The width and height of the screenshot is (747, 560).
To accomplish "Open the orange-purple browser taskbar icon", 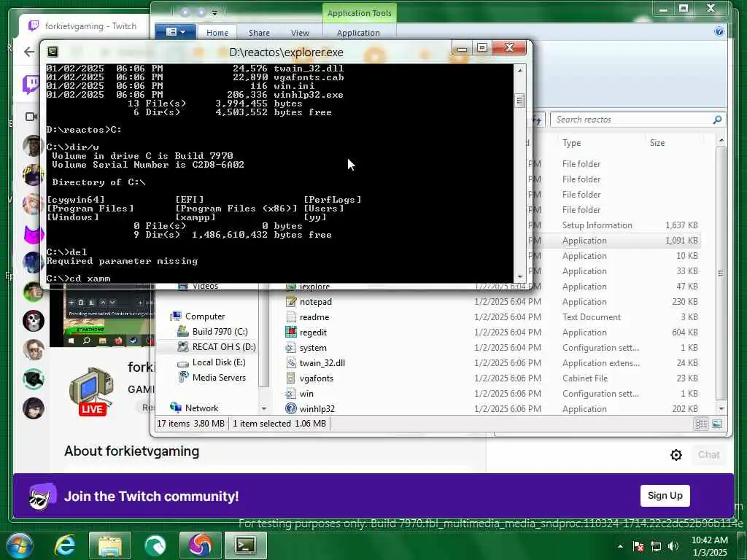I will [x=201, y=545].
